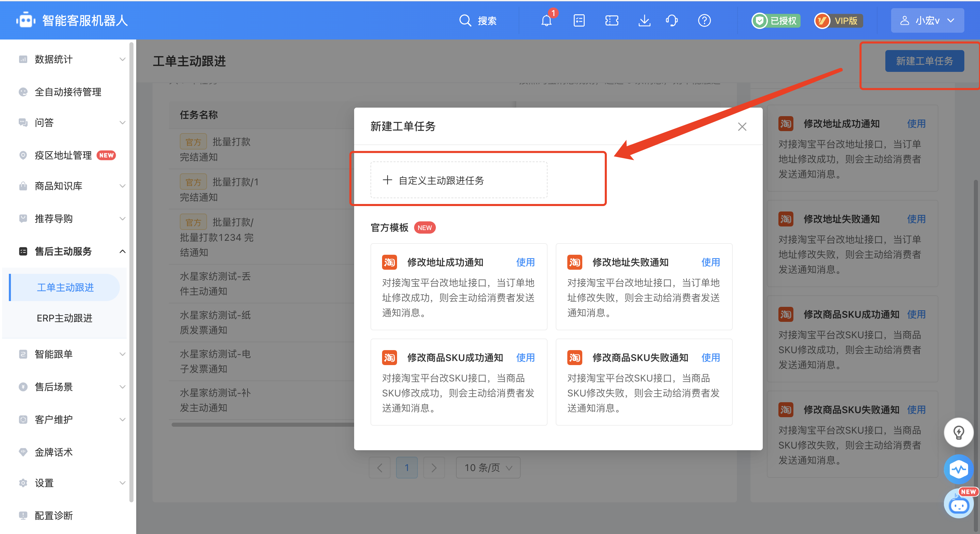The height and width of the screenshot is (534, 980).
Task: Expand the 设置 menu chevron
Action: coord(123,483)
